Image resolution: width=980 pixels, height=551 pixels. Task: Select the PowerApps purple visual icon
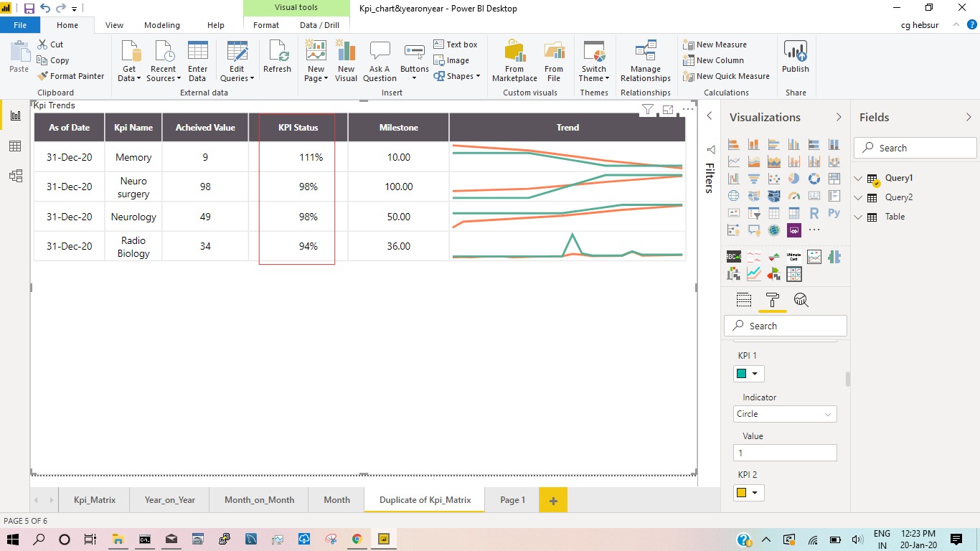point(794,230)
